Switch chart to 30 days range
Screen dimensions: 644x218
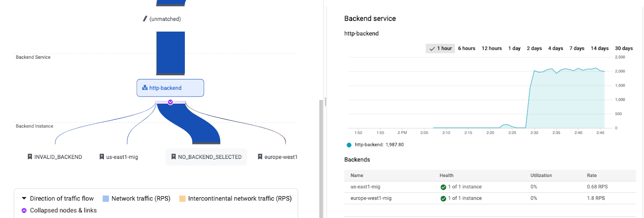click(x=623, y=48)
